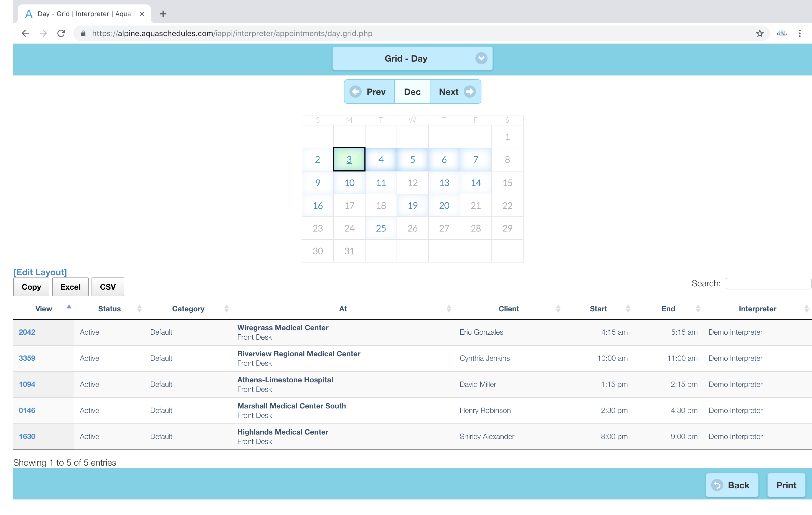812x515 pixels.
Task: Open appointment 3359
Action: coord(27,358)
